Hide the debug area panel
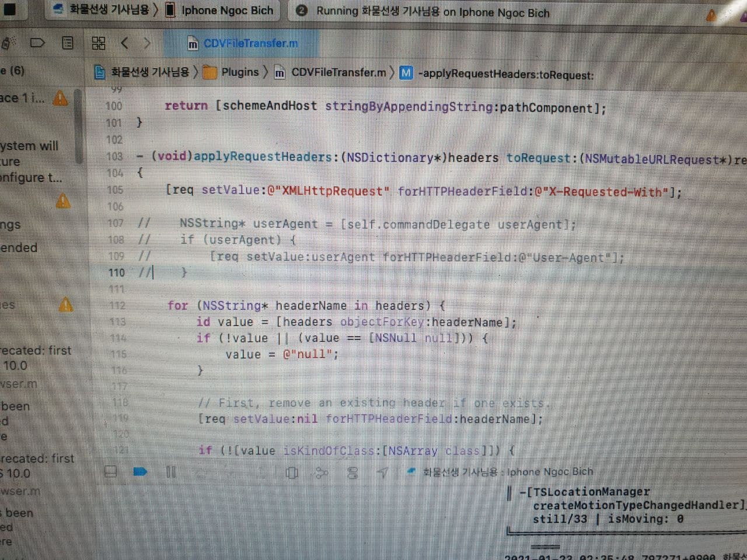Image resolution: width=747 pixels, height=560 pixels. (x=110, y=471)
